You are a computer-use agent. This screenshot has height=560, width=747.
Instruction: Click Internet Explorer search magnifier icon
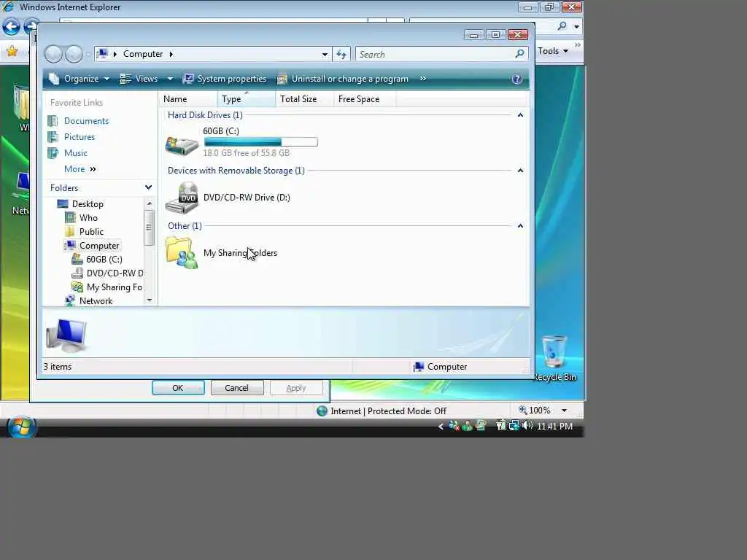(x=562, y=26)
